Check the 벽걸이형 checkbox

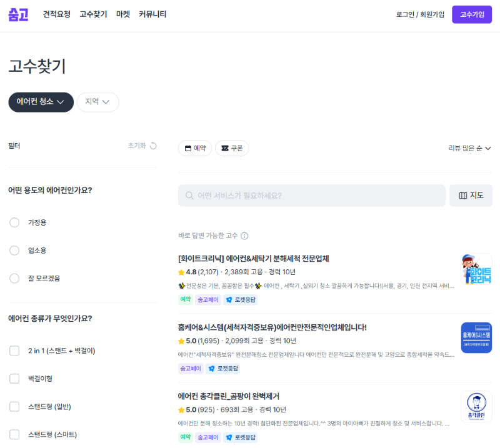tap(14, 378)
